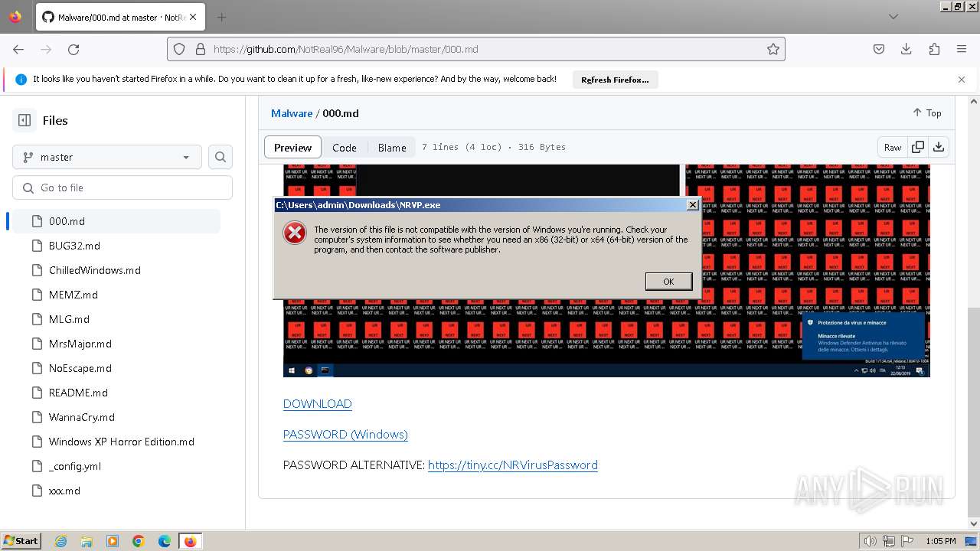980x551 pixels.
Task: Click the Raw button
Action: pos(893,147)
